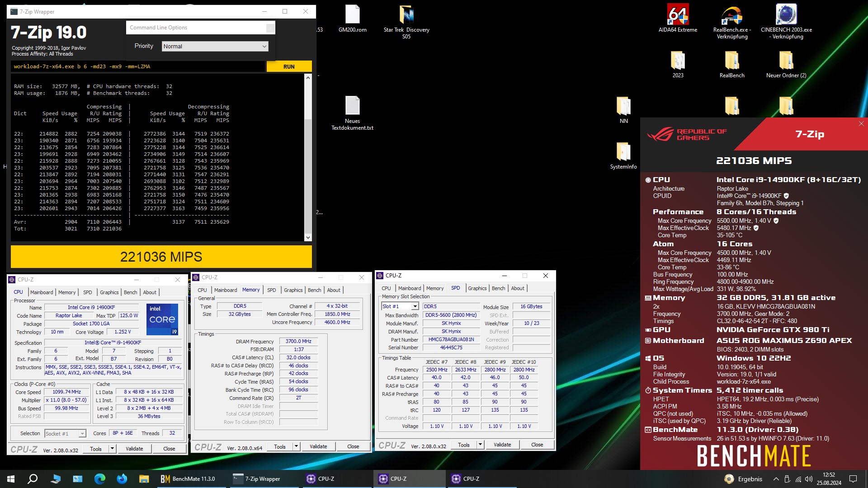The width and height of the screenshot is (868, 488).
Task: Click Validate in CPU-Z CPU window
Action: pyautogui.click(x=134, y=449)
